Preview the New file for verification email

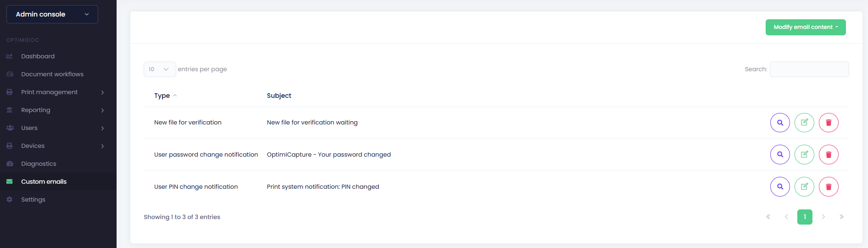[x=780, y=123]
